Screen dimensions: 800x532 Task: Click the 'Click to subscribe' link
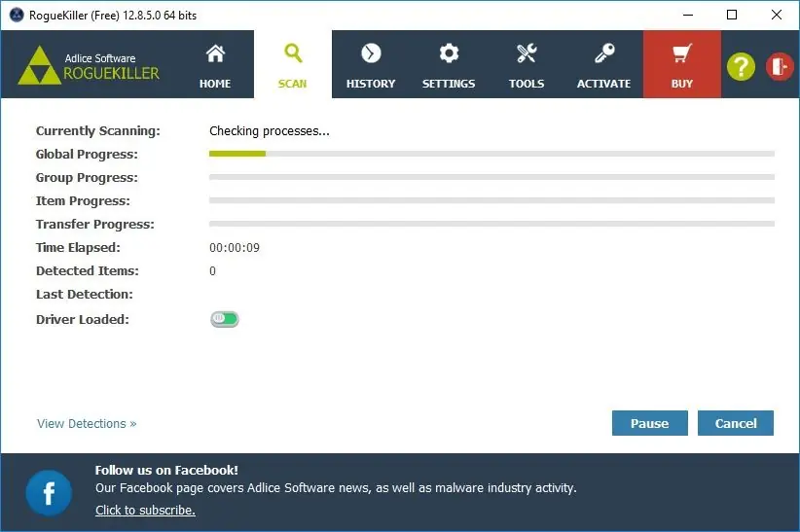[x=145, y=510]
